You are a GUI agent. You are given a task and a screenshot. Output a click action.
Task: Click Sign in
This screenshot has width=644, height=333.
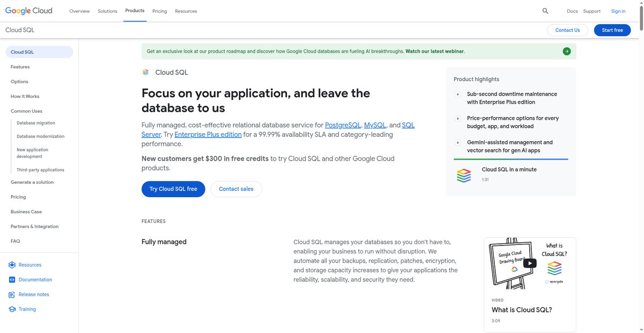pos(618,11)
